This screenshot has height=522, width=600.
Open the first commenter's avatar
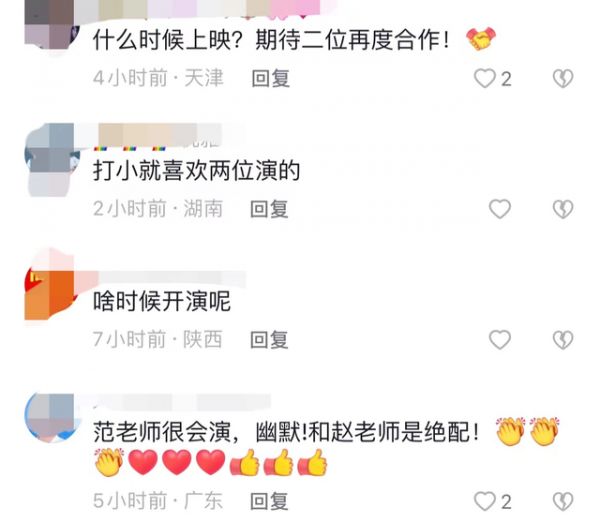[50, 26]
